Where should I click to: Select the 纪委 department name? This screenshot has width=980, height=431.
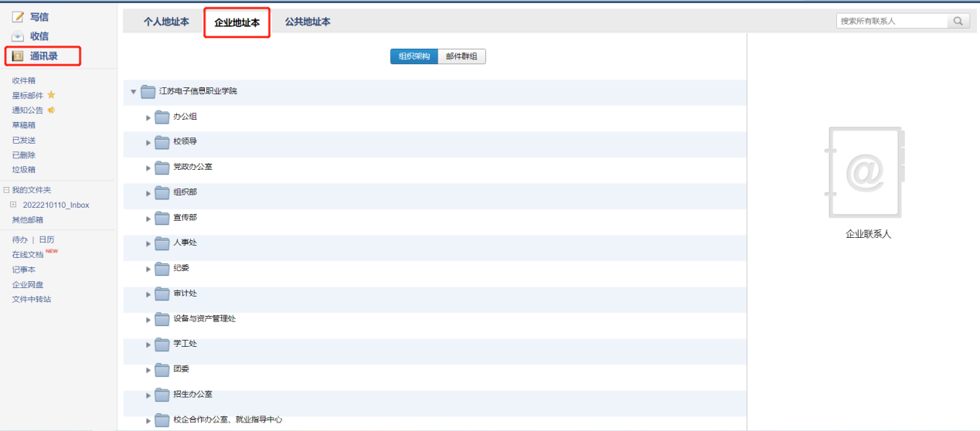point(181,268)
